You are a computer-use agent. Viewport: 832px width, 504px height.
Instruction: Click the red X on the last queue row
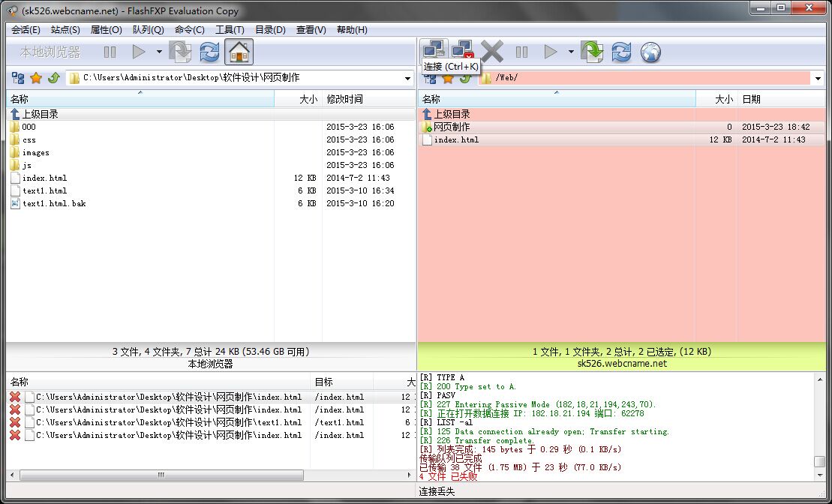(15, 435)
